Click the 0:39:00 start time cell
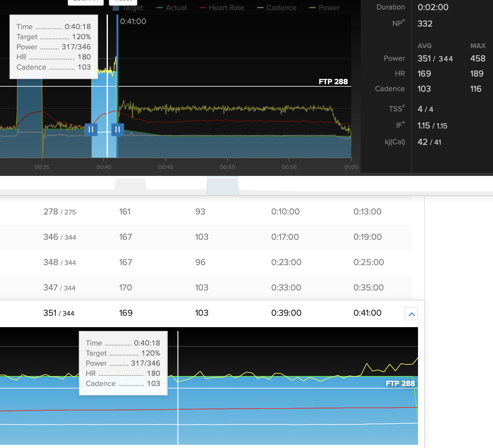 [286, 313]
